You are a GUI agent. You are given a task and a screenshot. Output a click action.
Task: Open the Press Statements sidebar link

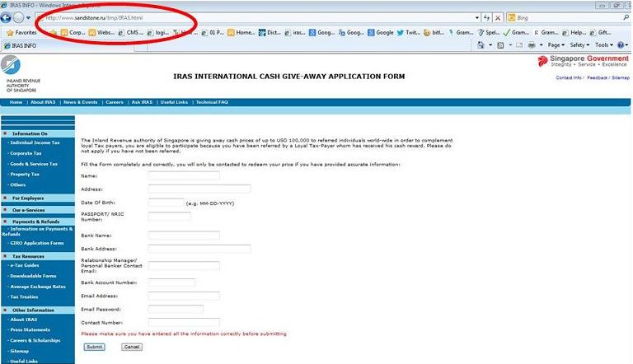30,329
